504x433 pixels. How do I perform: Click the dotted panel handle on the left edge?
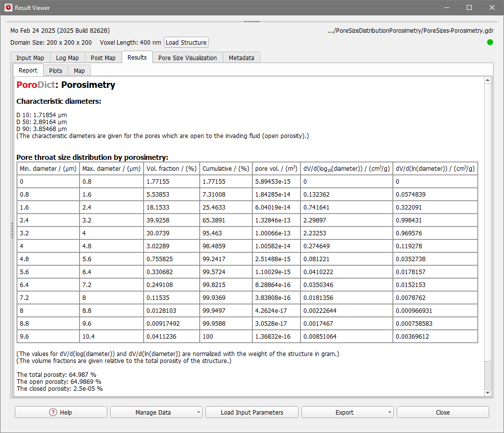[x=11, y=230]
